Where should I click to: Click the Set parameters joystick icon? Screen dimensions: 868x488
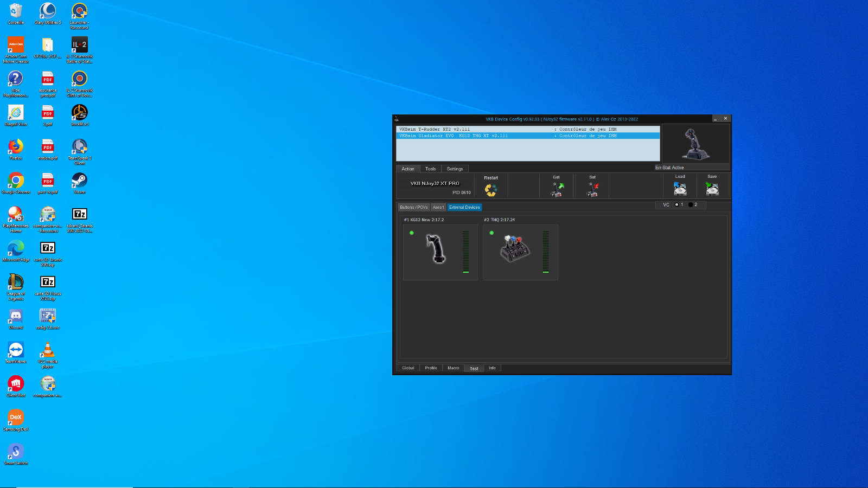592,189
